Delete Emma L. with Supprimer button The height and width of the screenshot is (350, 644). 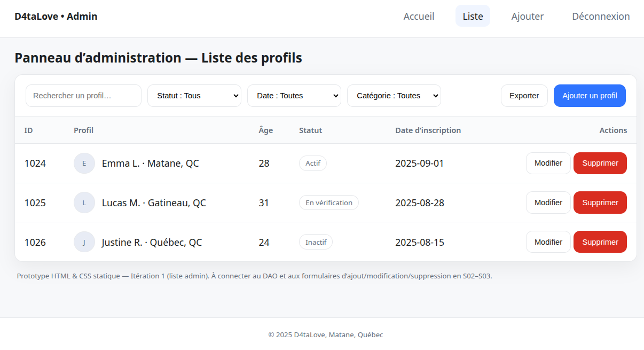600,163
